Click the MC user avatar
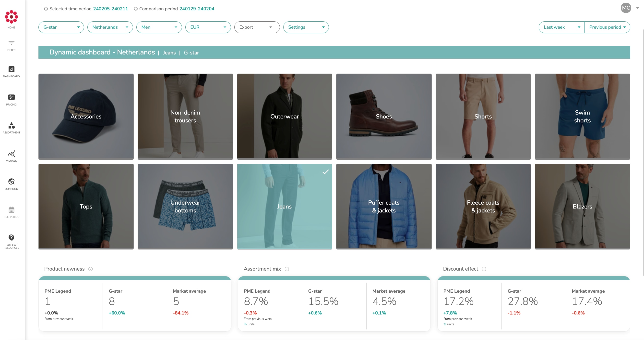The image size is (644, 340). (626, 8)
